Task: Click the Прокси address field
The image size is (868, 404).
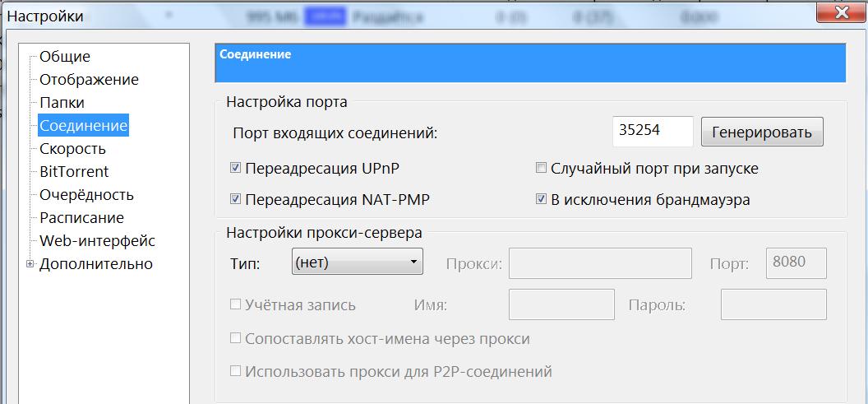Action: (600, 263)
